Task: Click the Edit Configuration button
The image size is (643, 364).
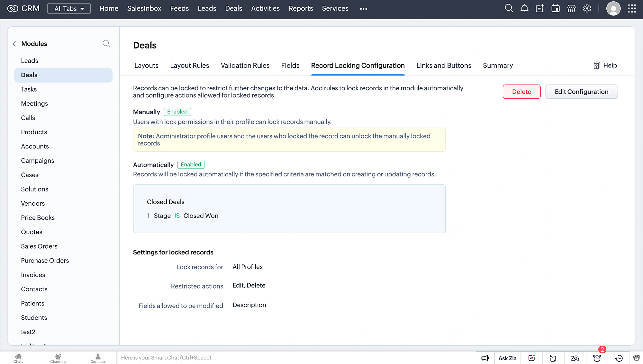Action: pyautogui.click(x=581, y=92)
